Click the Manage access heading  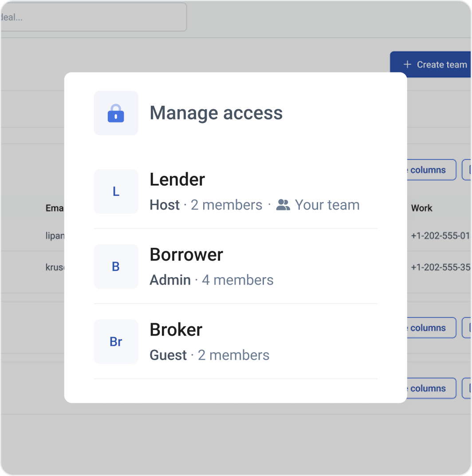(216, 113)
